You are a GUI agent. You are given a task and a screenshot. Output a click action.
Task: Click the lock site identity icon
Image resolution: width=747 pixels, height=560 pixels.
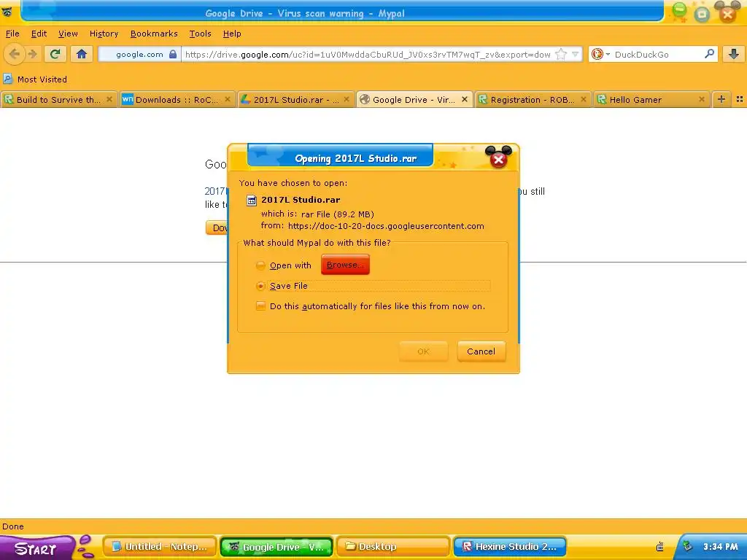point(173,54)
